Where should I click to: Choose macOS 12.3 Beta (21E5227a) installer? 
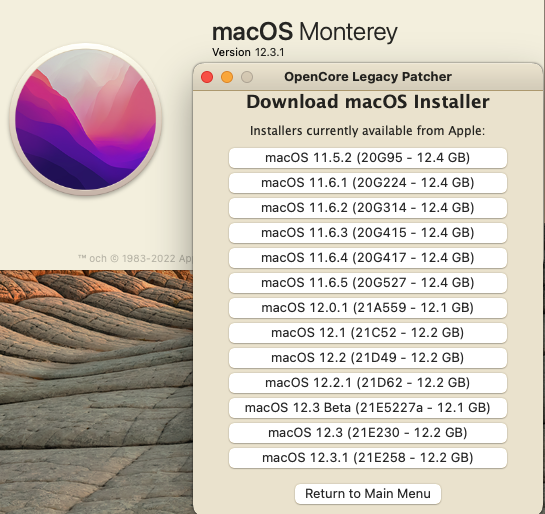(x=368, y=408)
